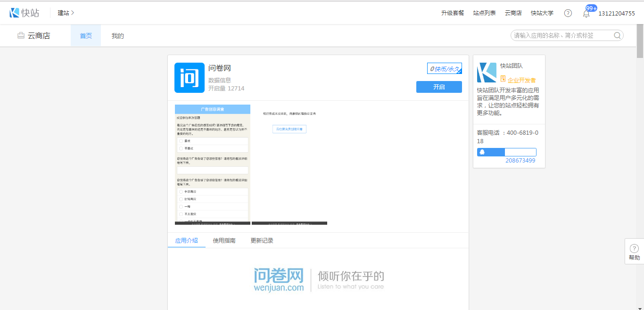644x310 pixels.
Task: Switch to the 我的 tab
Action: coord(118,36)
